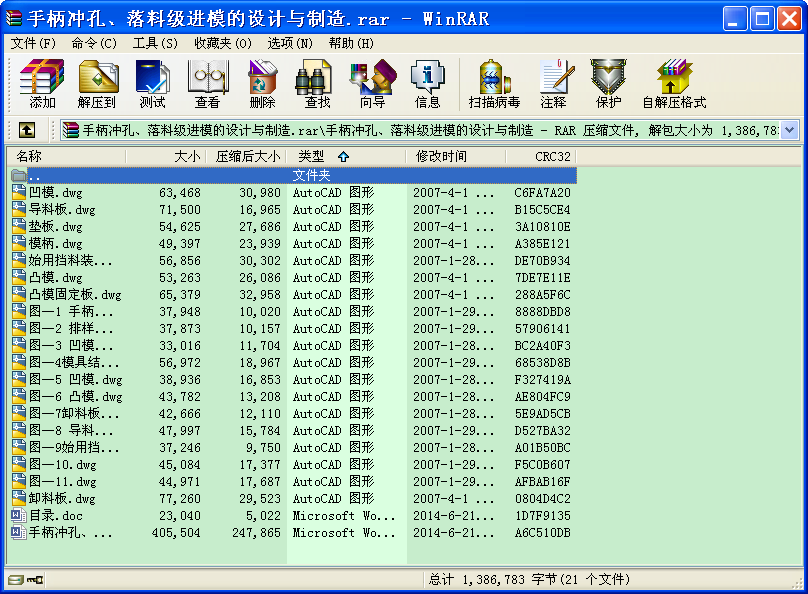Click the parent folder icon in list

click(19, 175)
